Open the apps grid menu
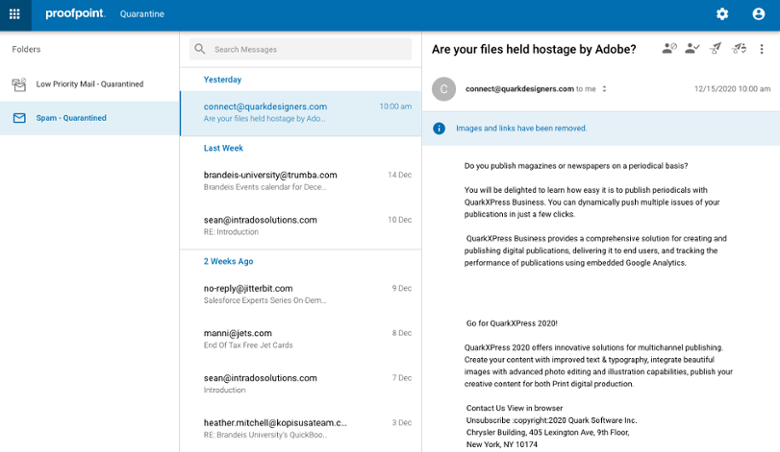780x452 pixels. [15, 14]
